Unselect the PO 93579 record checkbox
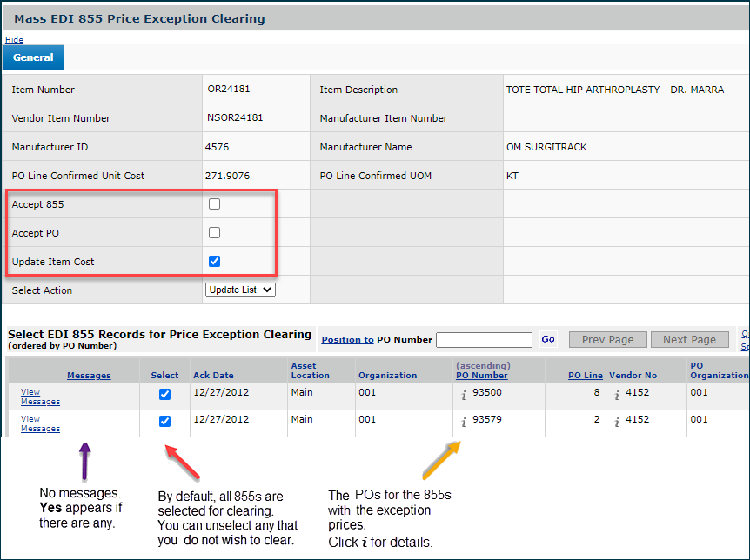Screen dimensions: 750x560 coord(165,422)
